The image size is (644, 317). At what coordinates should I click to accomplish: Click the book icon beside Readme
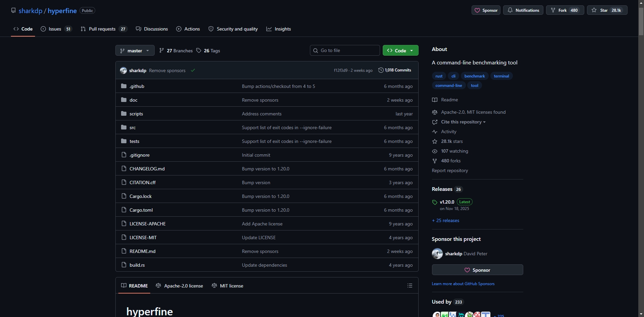point(435,100)
